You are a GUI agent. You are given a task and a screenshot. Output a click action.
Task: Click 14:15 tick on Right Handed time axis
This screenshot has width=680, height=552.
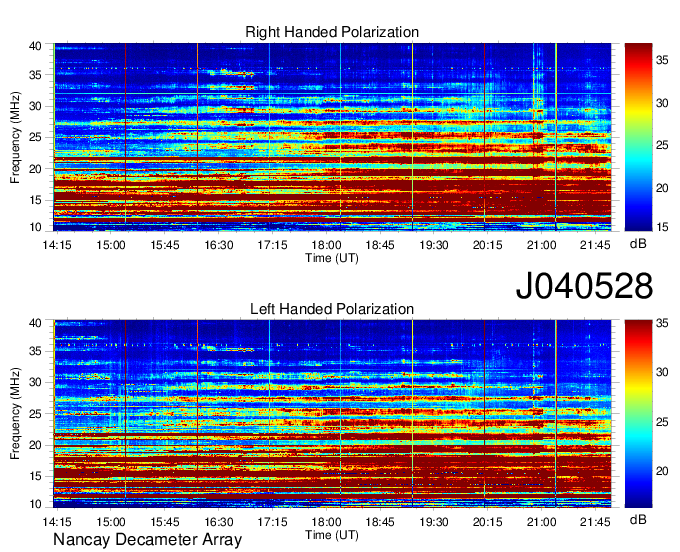tap(57, 245)
